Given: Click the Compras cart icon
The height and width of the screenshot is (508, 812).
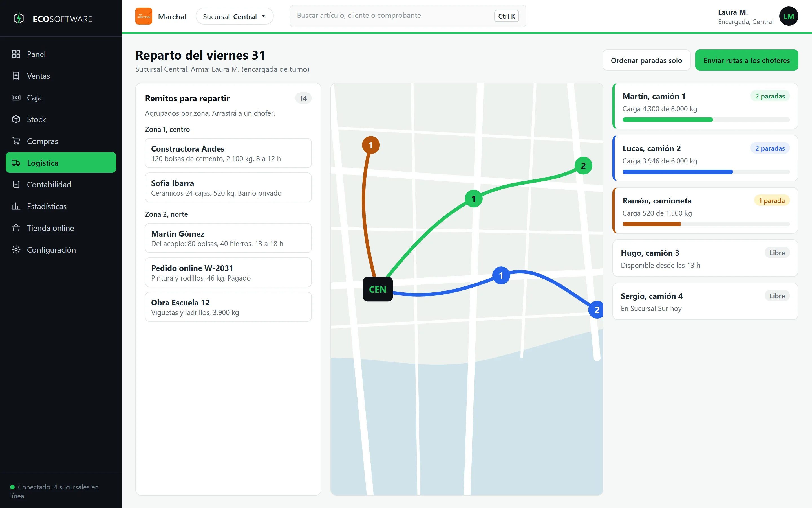Looking at the screenshot, I should 16,141.
